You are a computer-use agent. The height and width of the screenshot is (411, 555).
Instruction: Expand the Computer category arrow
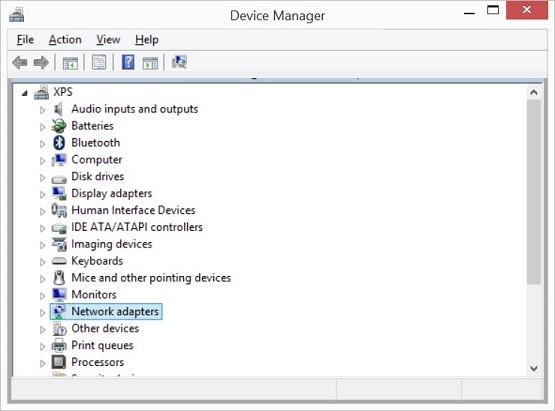[x=42, y=161]
